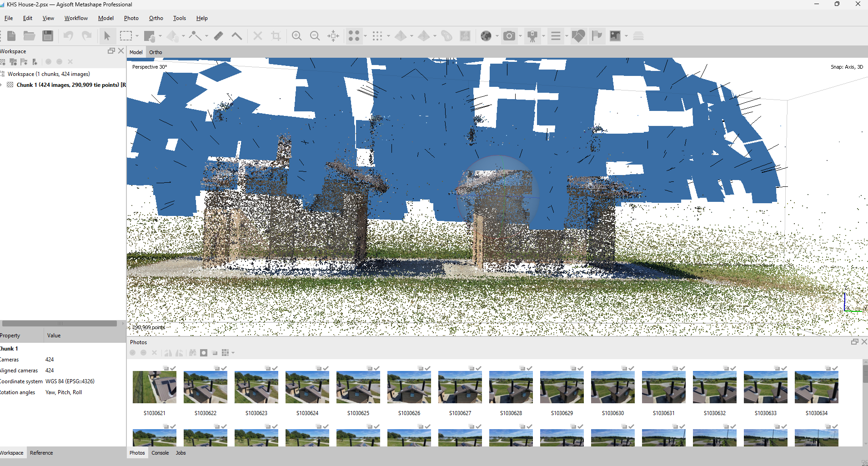Open the Show Cameras dropdown arrow
The image size is (868, 466).
coord(520,36)
